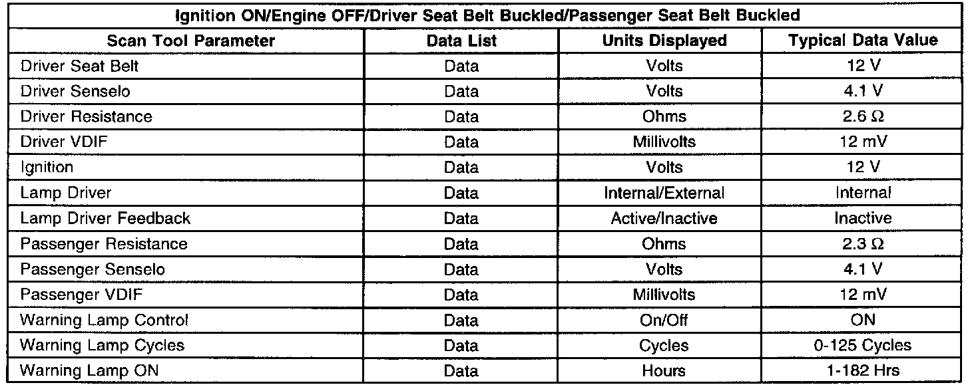The width and height of the screenshot is (980, 391).
Task: Click the Lamp Driver Feedback parameter
Action: point(105,218)
